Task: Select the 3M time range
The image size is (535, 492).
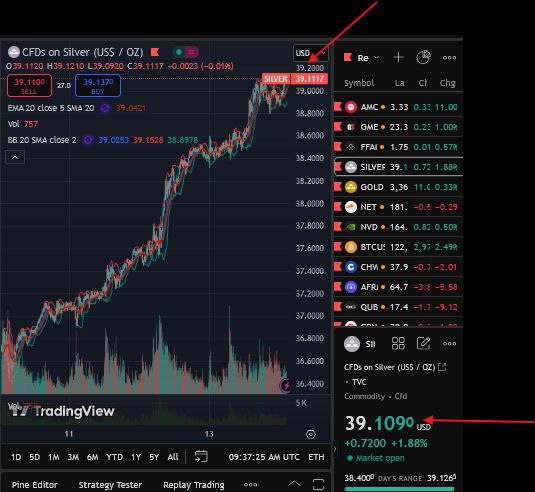Action: click(x=73, y=457)
